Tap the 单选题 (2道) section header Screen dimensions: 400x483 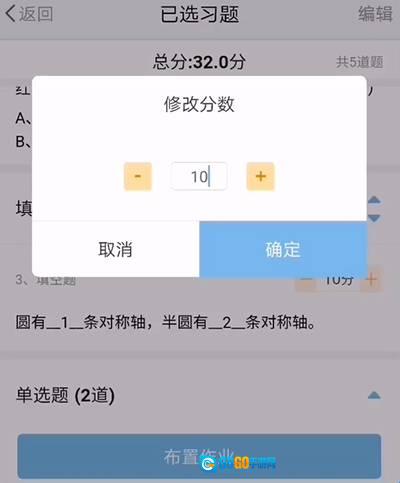[65, 395]
